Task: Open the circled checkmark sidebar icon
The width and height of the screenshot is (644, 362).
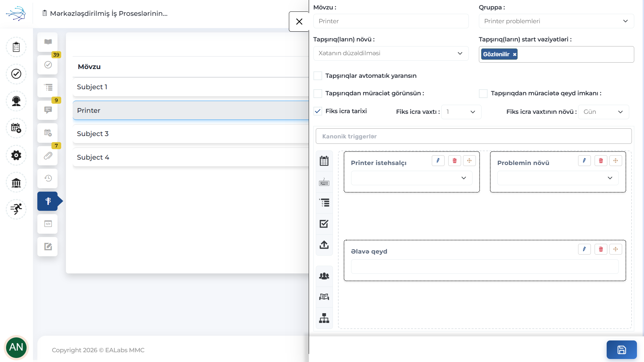Action: click(16, 74)
